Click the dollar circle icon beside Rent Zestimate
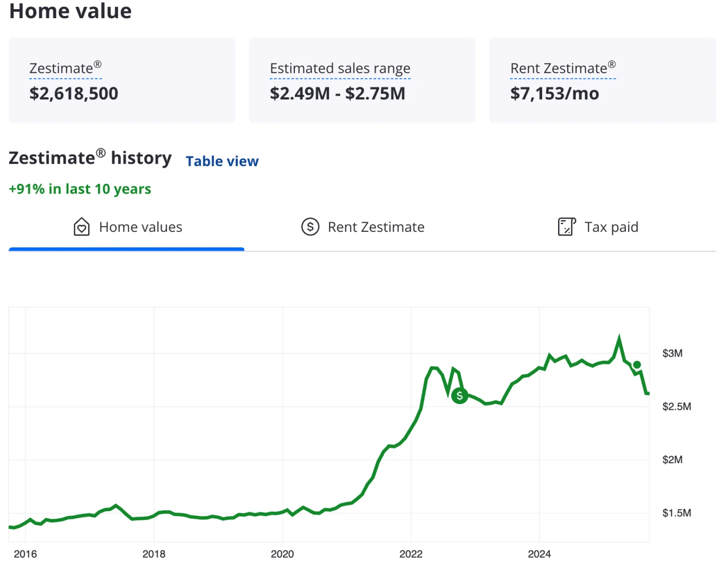 [310, 227]
